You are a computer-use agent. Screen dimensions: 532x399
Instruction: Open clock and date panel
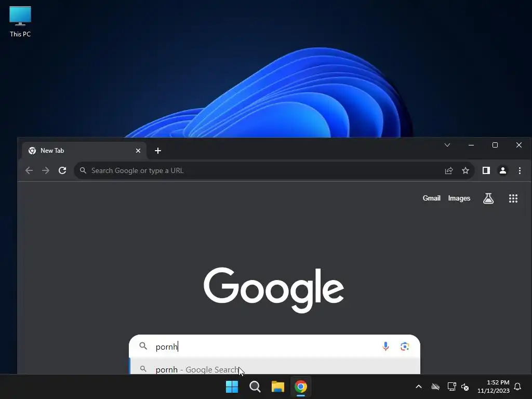(x=494, y=387)
